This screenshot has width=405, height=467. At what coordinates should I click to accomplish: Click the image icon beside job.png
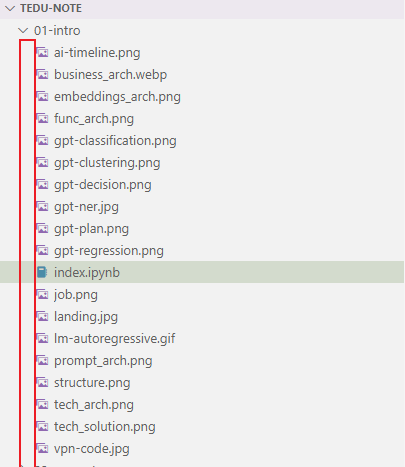coord(42,295)
